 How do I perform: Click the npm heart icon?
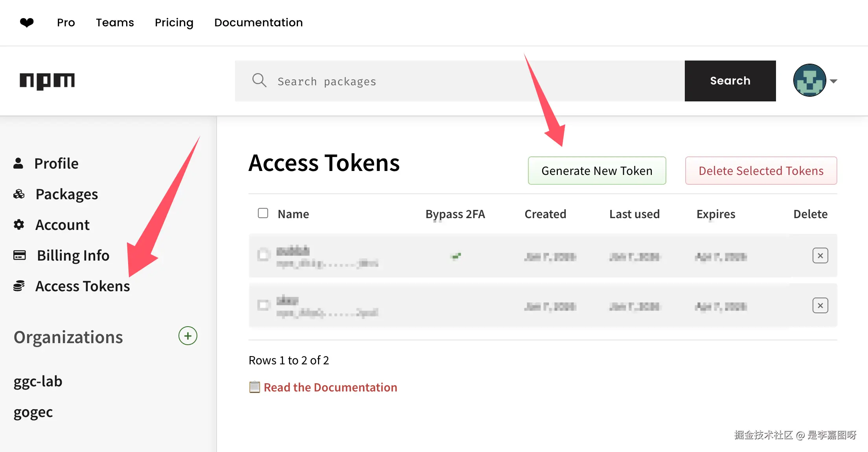click(x=27, y=23)
